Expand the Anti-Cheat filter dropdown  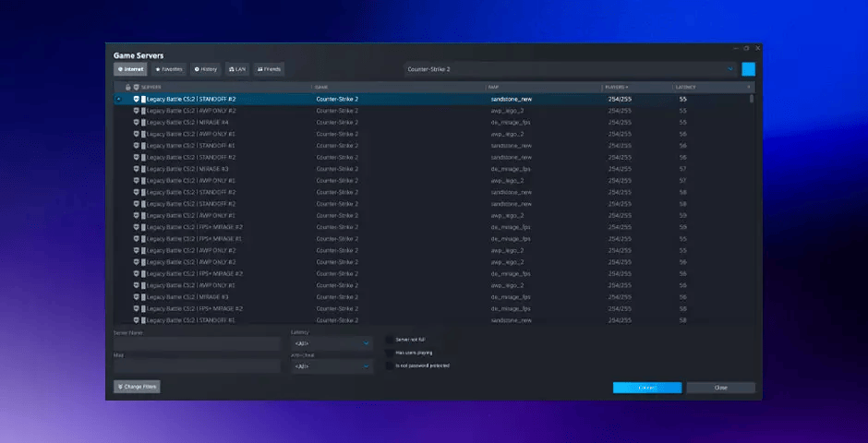(x=332, y=366)
